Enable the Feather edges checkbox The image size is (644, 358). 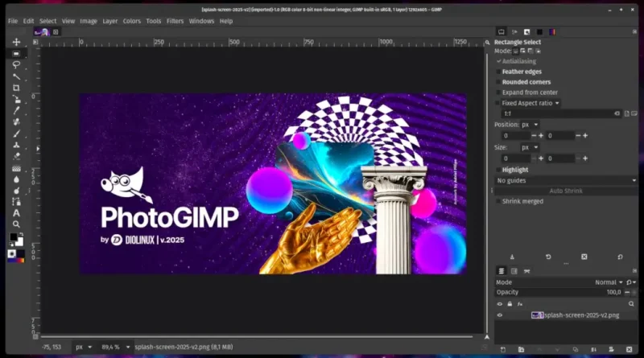498,72
